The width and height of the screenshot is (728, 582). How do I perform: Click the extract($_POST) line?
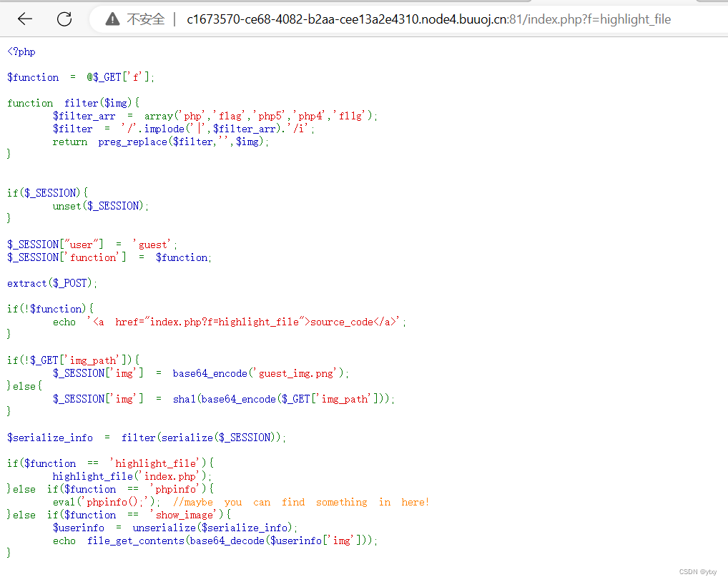click(50, 282)
